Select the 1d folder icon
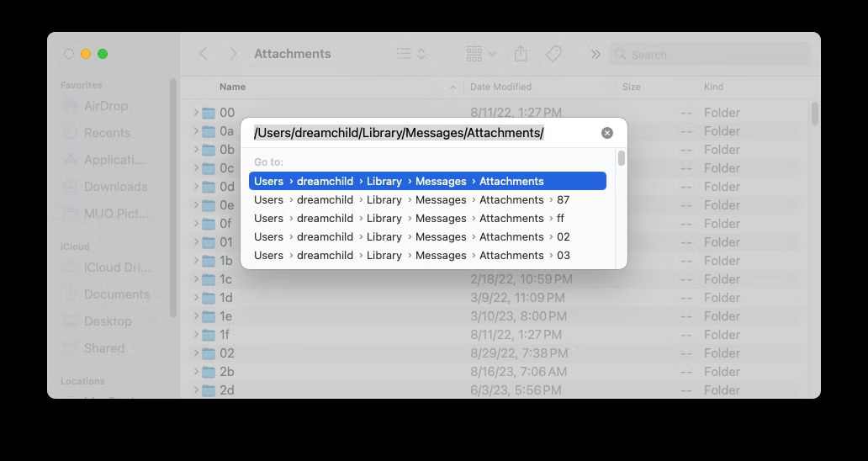Image resolution: width=868 pixels, height=461 pixels. 209,298
